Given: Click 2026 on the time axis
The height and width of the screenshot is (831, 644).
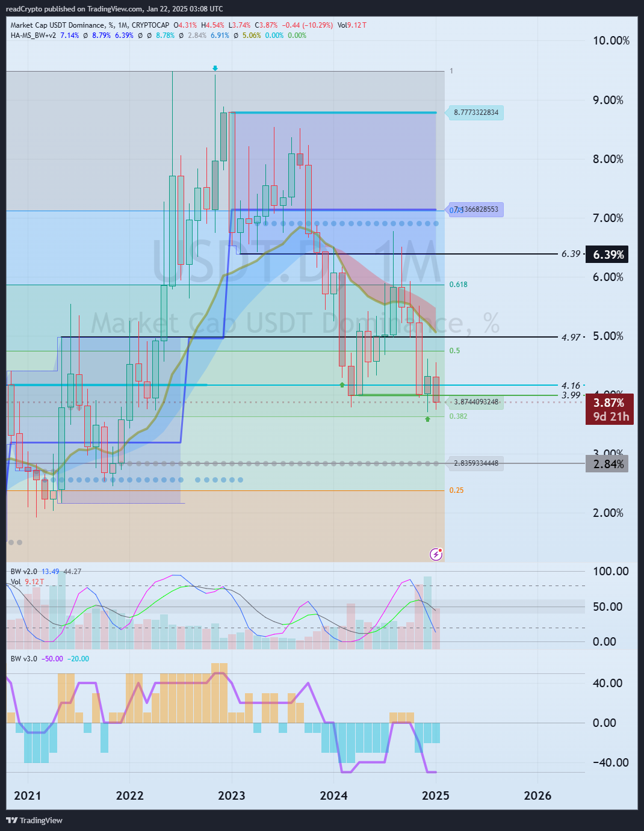Looking at the screenshot, I should point(537,795).
